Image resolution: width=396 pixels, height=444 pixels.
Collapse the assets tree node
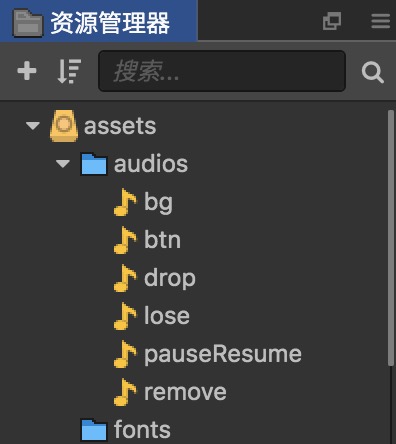[x=33, y=126]
